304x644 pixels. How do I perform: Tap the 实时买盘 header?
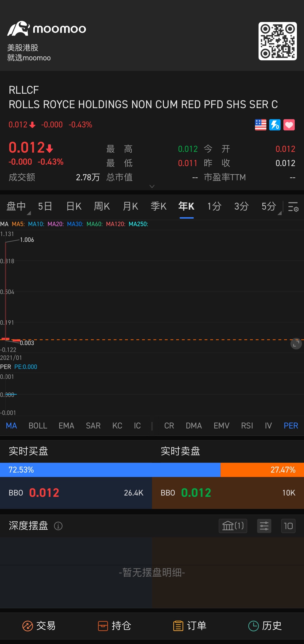(x=28, y=451)
